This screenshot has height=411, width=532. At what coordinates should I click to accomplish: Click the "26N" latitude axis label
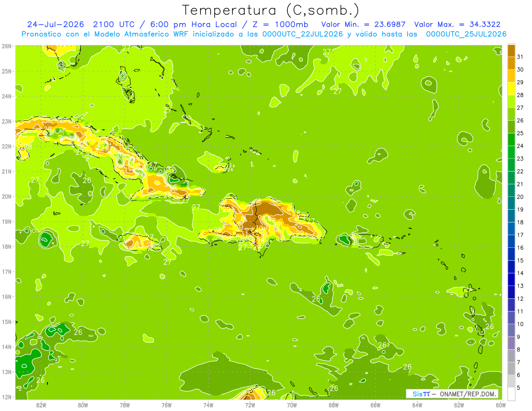click(7, 46)
